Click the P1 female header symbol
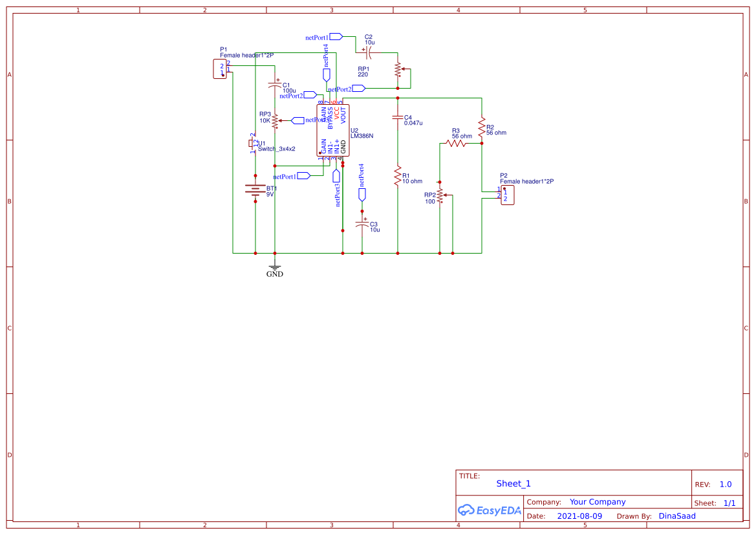Screen dimensions: 756x535 [220, 67]
